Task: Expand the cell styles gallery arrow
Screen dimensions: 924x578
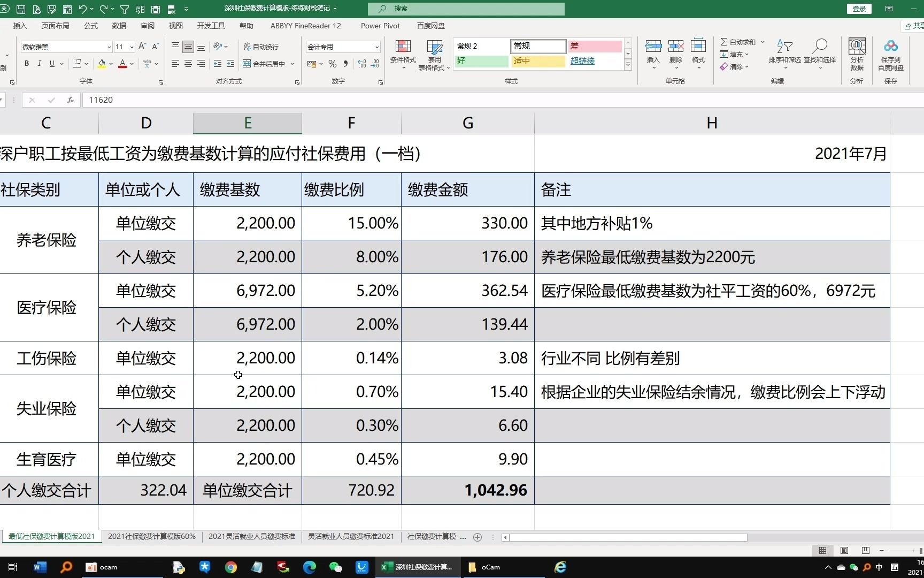Action: point(628,65)
